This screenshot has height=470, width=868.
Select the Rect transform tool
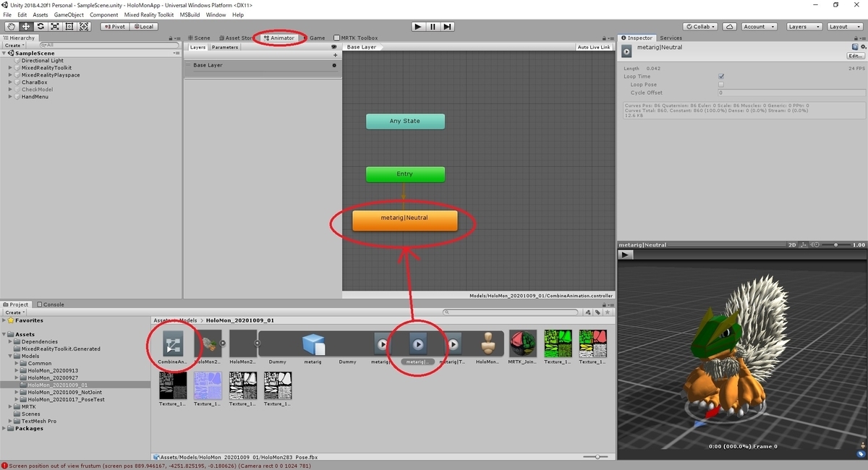click(69, 27)
